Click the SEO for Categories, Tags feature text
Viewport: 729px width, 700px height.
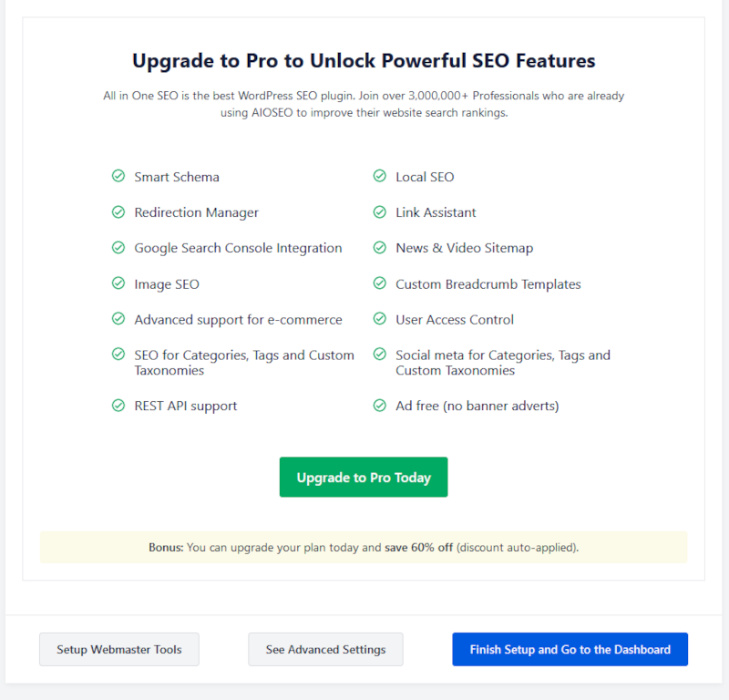click(x=244, y=363)
